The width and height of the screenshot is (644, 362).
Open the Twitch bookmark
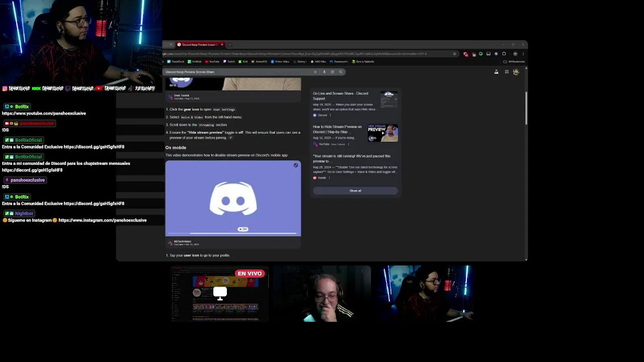(x=229, y=61)
